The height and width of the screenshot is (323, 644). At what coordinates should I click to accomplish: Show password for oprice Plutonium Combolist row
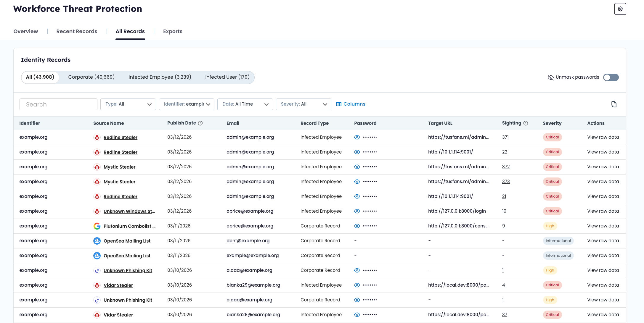(357, 226)
